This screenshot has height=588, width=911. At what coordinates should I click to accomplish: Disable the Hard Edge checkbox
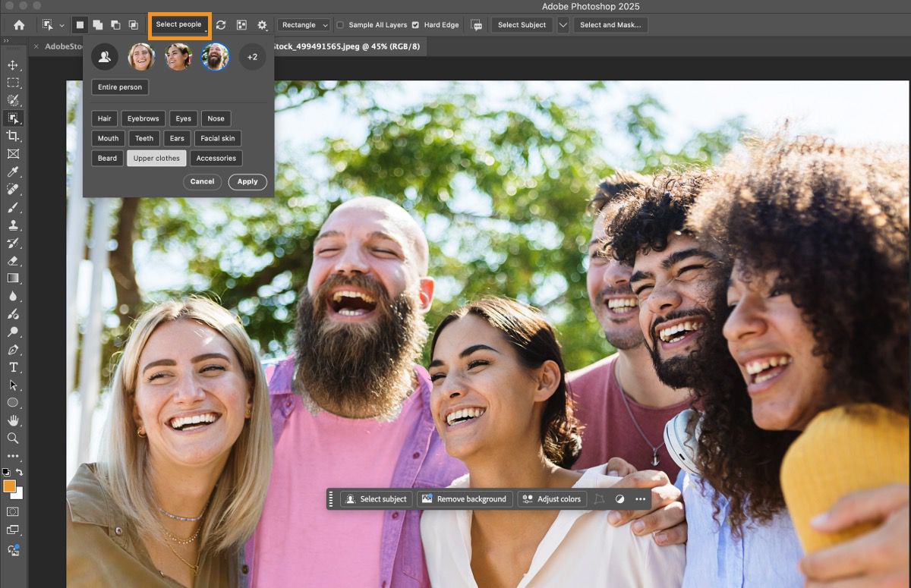coord(415,24)
